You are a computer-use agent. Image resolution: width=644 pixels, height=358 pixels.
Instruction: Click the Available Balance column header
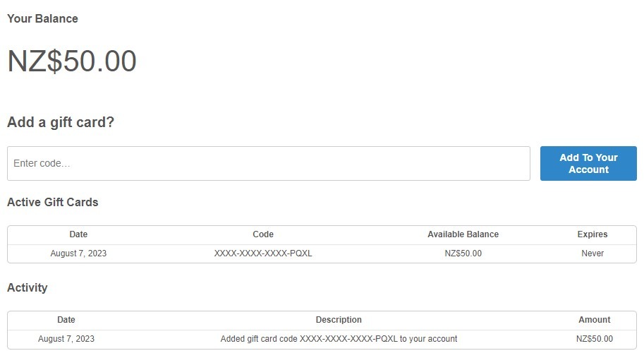tap(463, 234)
